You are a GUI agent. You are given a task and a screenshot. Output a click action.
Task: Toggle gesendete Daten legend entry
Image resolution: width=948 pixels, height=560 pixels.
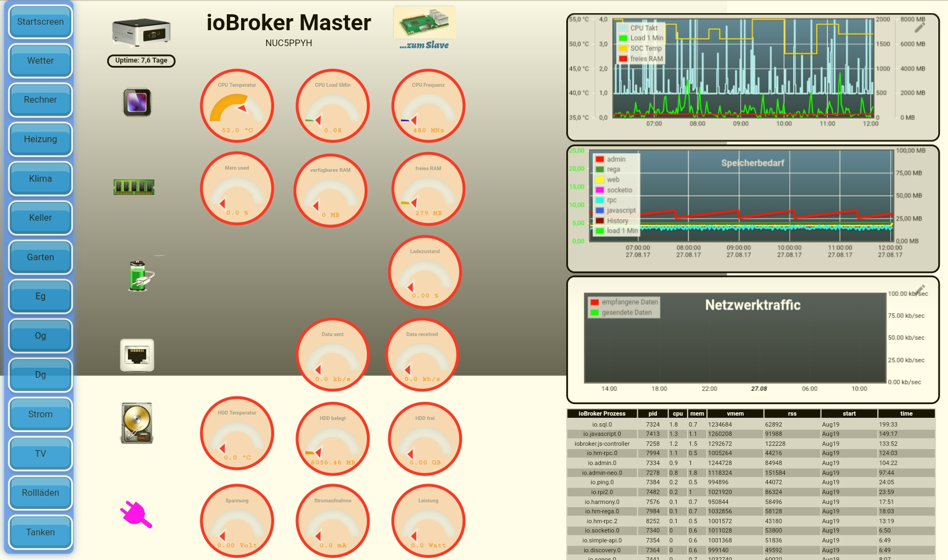point(621,312)
